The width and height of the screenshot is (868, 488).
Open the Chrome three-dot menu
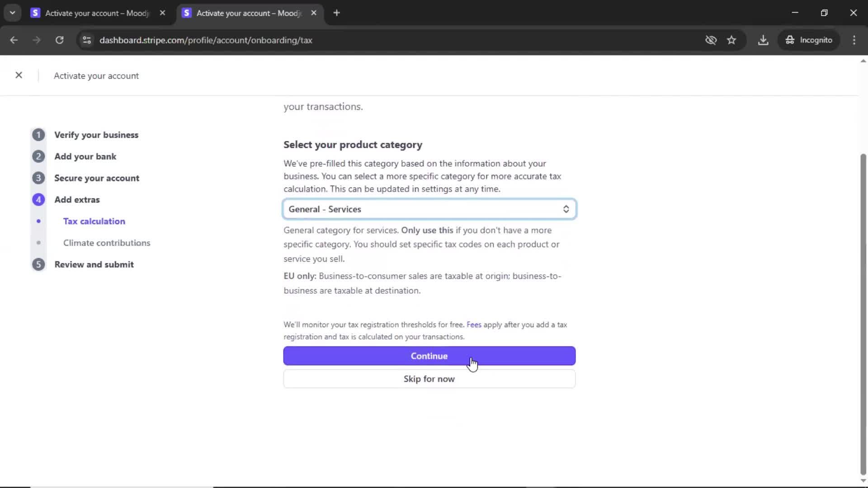854,40
